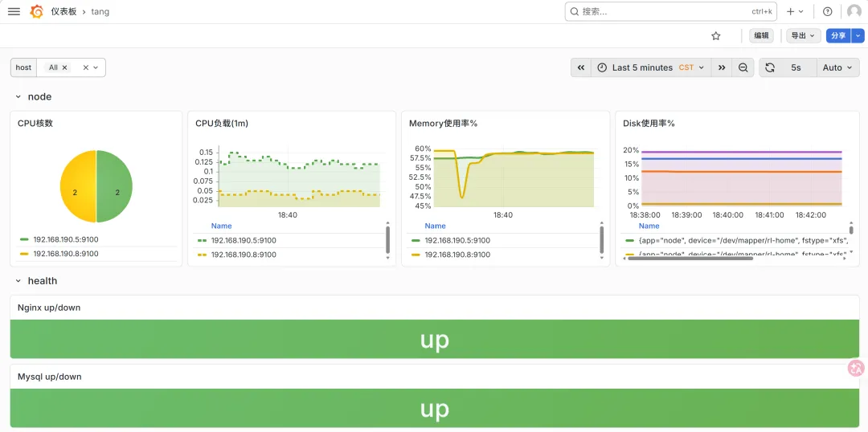Shift time range forward
Viewport: 868px width, 432px height.
point(722,67)
